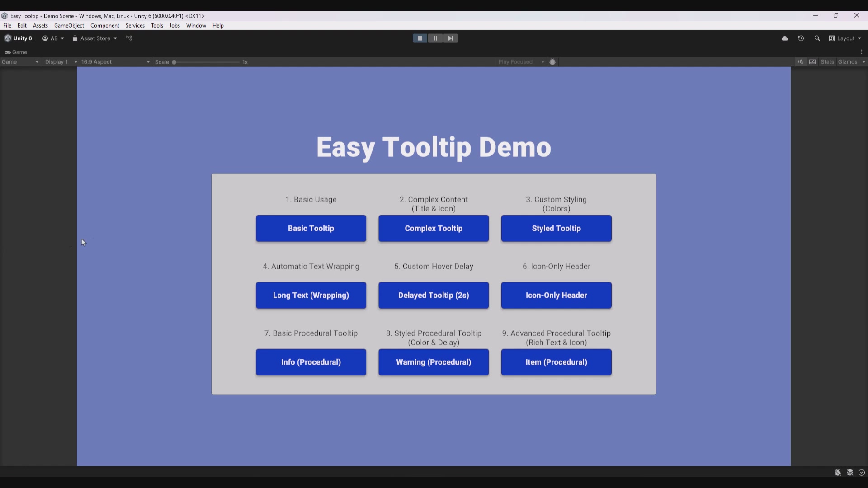Click the Stop play mode button
Screen dimensions: 868x488
pyautogui.click(x=420, y=38)
